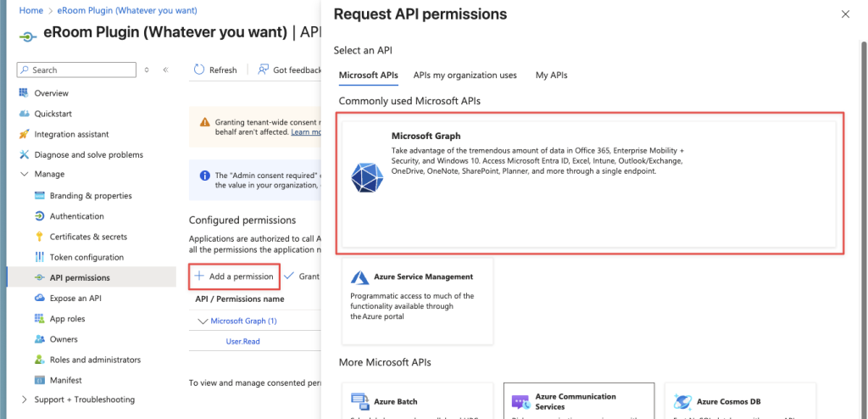The image size is (868, 419).
Task: Close the Request API permissions panel
Action: [844, 14]
